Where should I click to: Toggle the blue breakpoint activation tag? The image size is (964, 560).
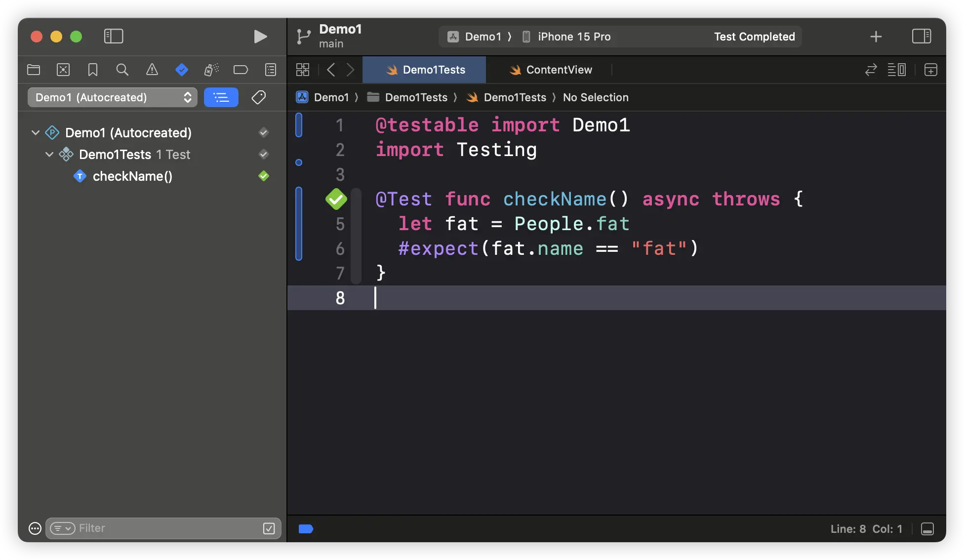(306, 529)
